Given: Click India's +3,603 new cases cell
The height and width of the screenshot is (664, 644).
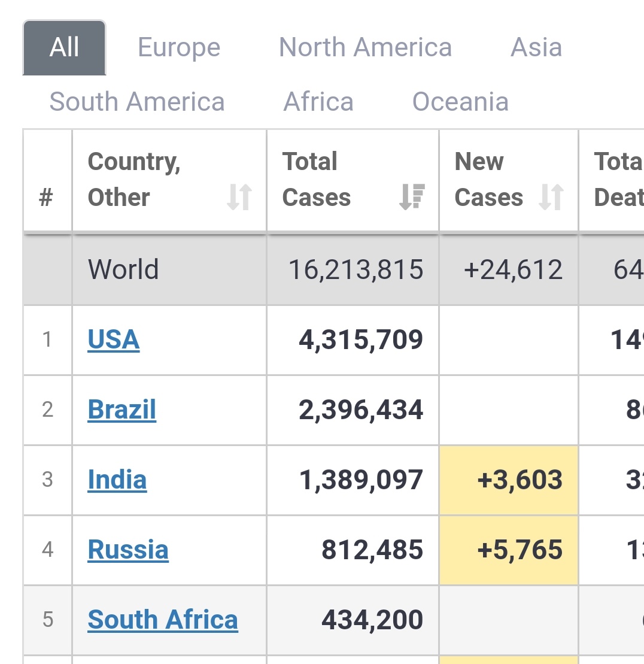Looking at the screenshot, I should tap(520, 480).
